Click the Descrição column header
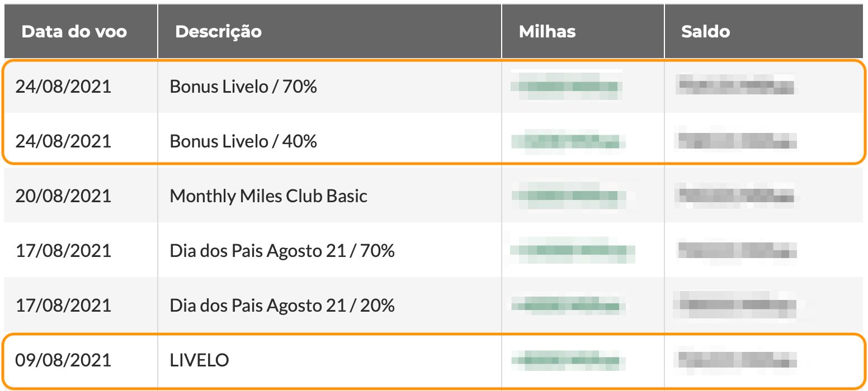The image size is (868, 391). [218, 32]
